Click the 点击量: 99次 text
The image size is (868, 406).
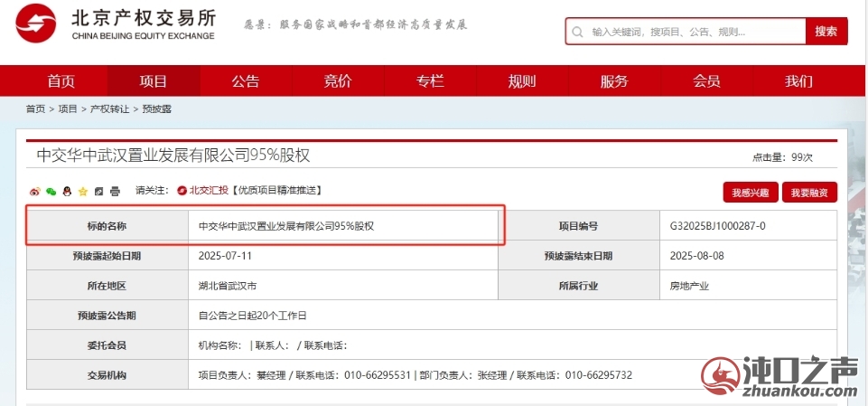point(782,157)
